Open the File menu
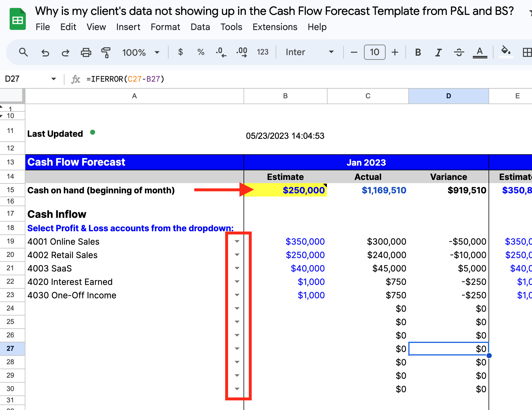This screenshot has height=410, width=532. (x=43, y=27)
